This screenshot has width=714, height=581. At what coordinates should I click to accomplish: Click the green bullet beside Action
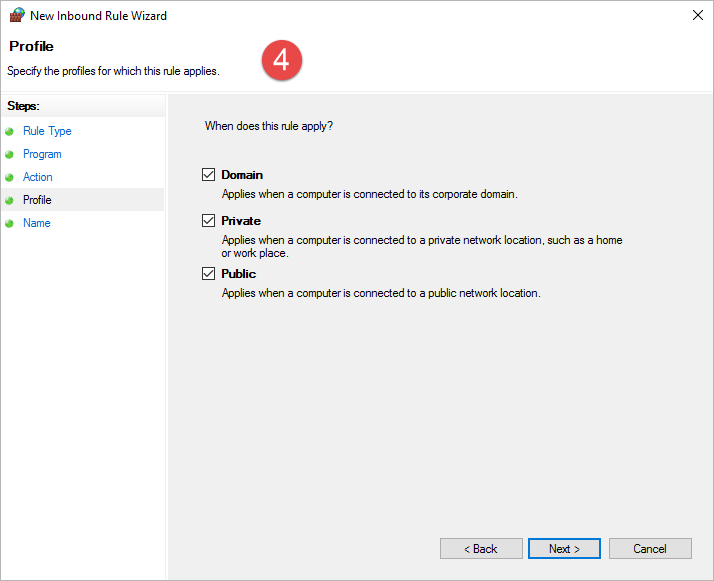tap(10, 177)
